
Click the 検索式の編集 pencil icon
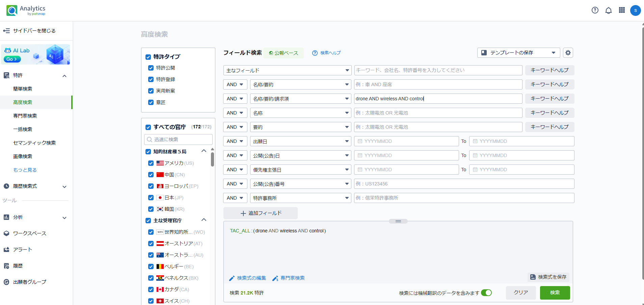tap(232, 278)
